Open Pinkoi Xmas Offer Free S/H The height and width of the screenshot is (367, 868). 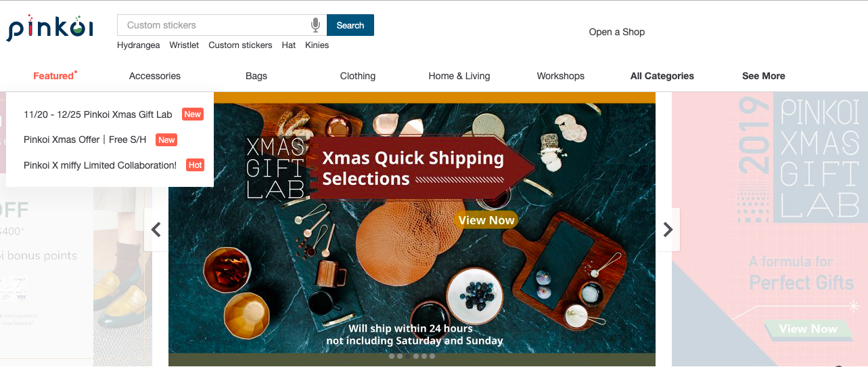[85, 139]
